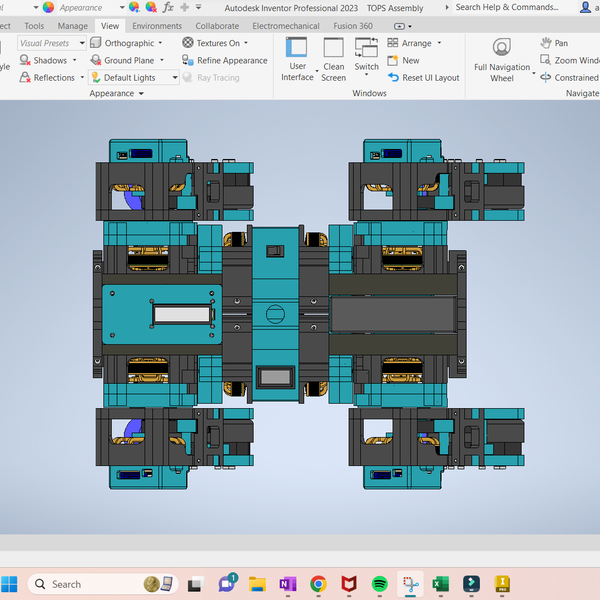
Task: Open File Explorer from taskbar
Action: pyautogui.click(x=257, y=584)
